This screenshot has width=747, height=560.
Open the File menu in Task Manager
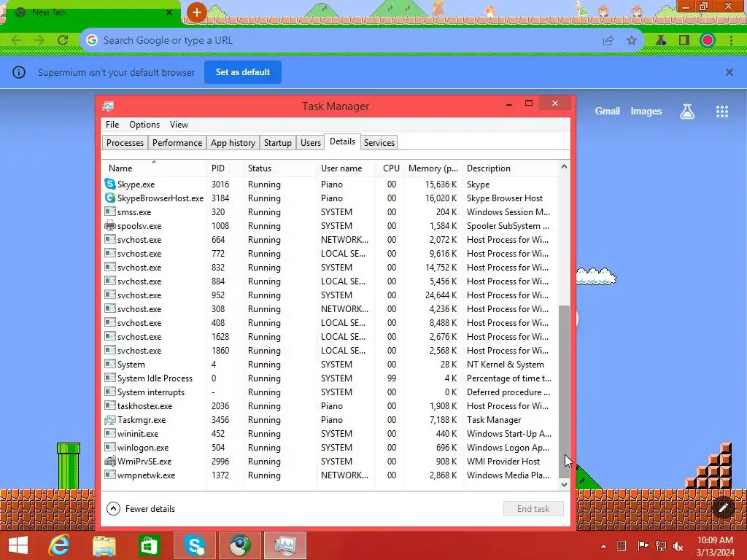[112, 124]
